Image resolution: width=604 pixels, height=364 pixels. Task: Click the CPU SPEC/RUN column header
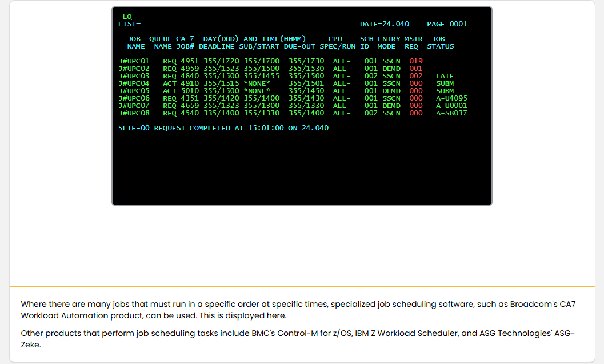(x=338, y=43)
